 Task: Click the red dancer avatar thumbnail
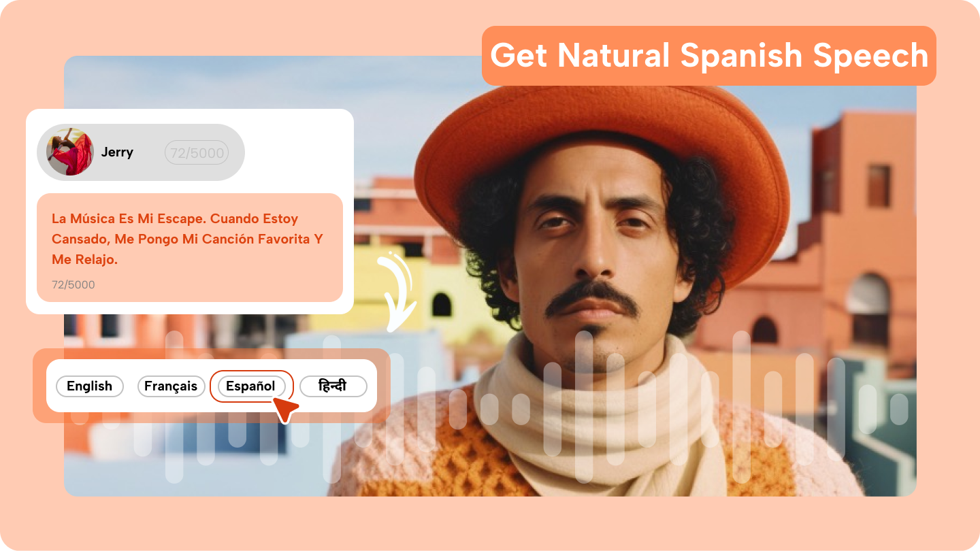tap(70, 152)
